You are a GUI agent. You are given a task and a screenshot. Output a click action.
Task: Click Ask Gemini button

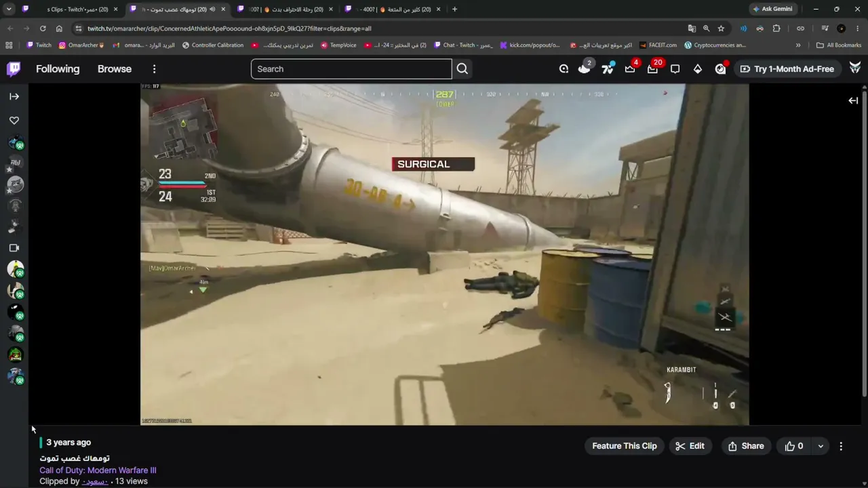pos(772,9)
